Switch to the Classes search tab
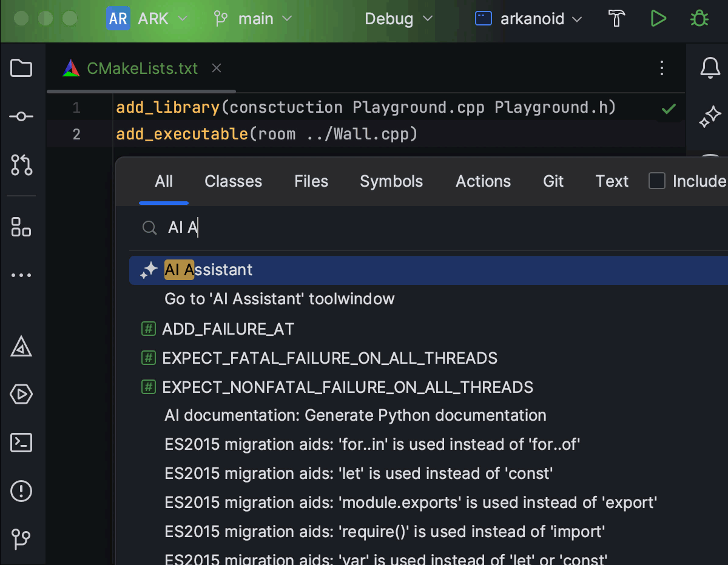 [x=233, y=181]
